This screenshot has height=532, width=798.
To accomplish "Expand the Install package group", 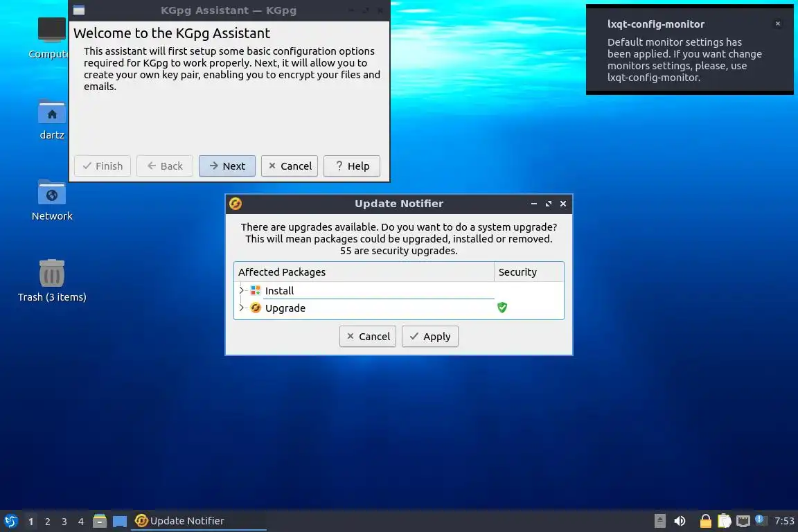I will (242, 290).
